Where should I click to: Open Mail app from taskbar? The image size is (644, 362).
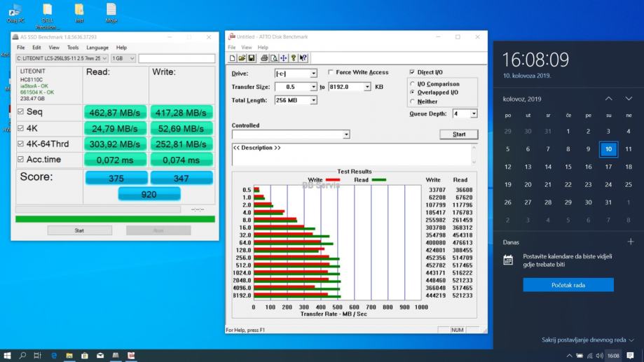pyautogui.click(x=100, y=356)
